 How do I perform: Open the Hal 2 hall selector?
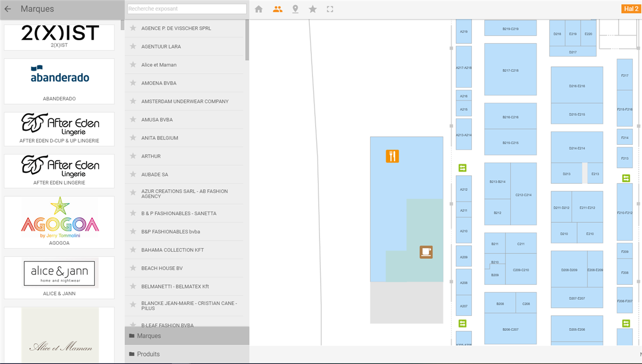coord(630,9)
